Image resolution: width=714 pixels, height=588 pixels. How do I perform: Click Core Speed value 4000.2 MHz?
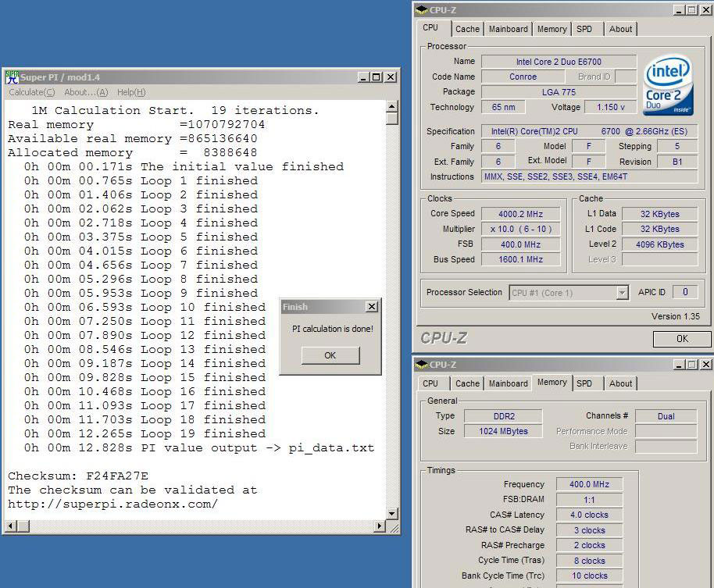click(521, 214)
